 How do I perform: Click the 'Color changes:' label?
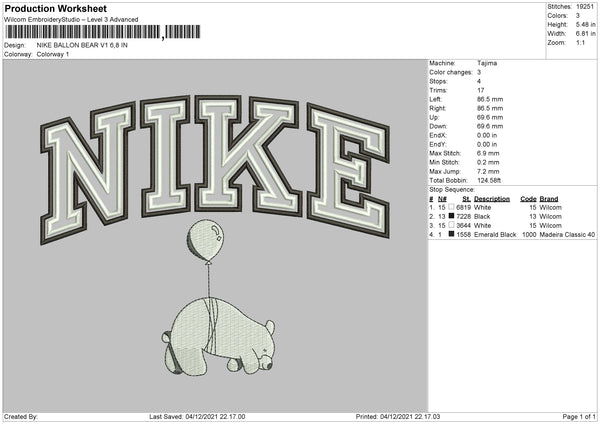pyautogui.click(x=451, y=72)
